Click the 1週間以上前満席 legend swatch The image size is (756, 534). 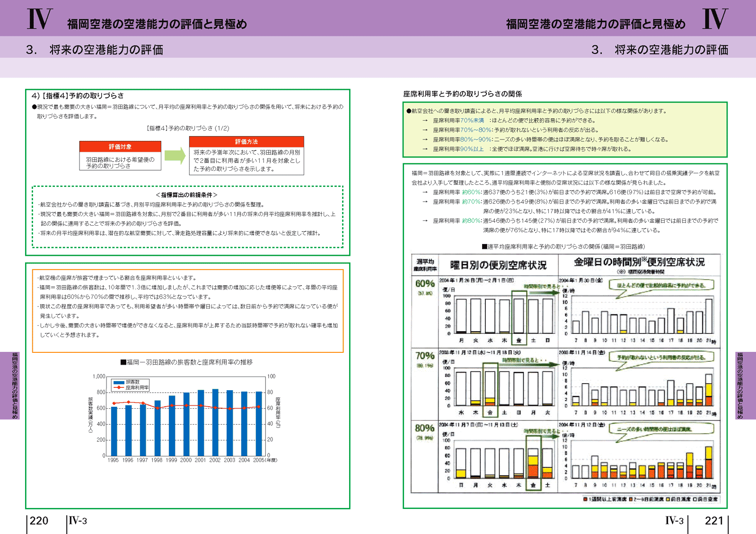click(585, 499)
